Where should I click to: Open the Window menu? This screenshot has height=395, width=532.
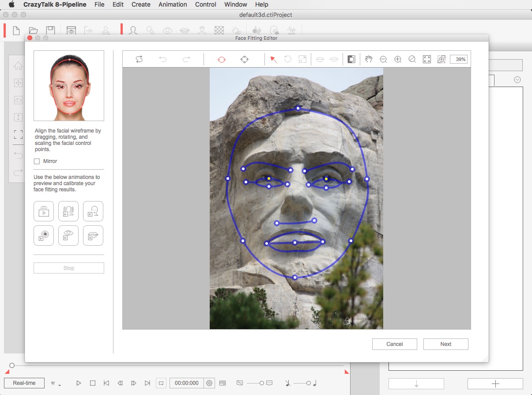coord(236,4)
